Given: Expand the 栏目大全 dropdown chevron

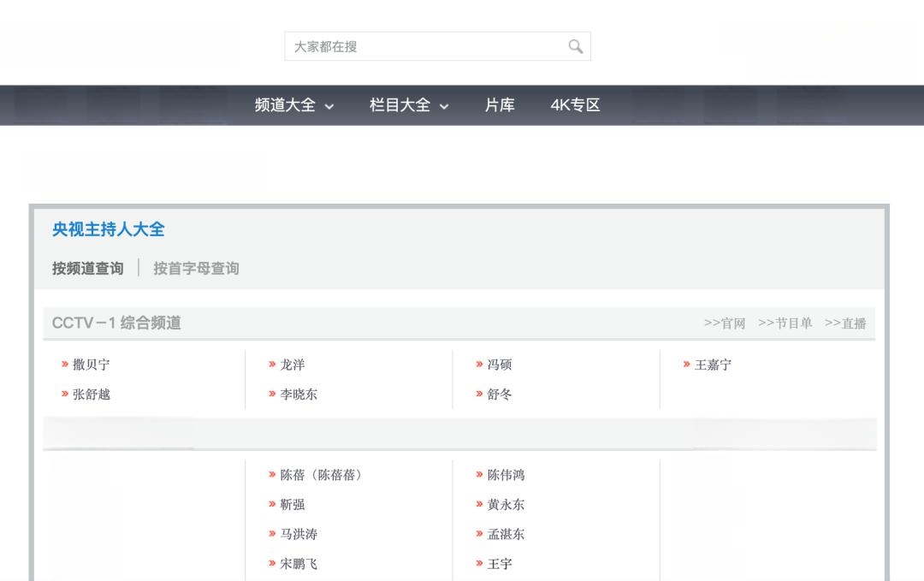Looking at the screenshot, I should [x=444, y=107].
